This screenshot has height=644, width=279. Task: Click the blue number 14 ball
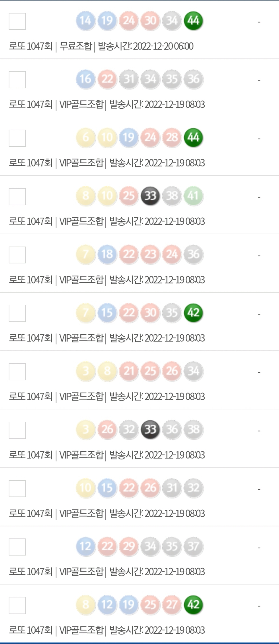click(x=86, y=21)
